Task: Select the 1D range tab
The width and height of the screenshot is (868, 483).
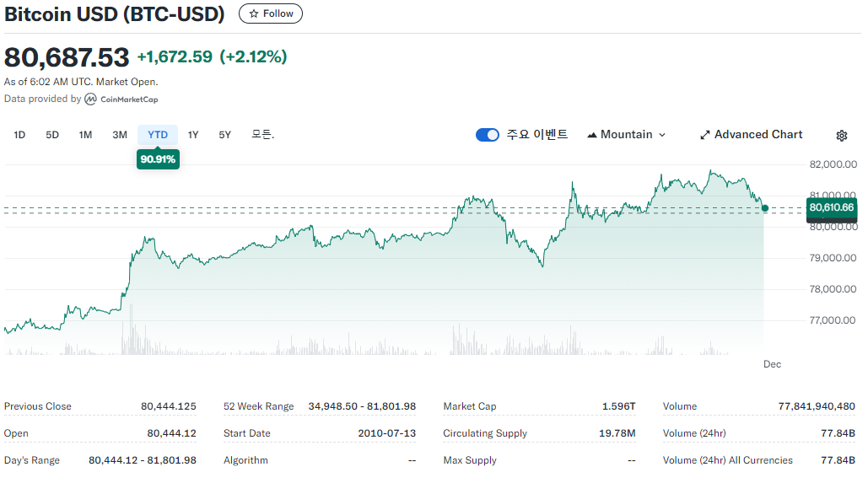Action: 19,135
